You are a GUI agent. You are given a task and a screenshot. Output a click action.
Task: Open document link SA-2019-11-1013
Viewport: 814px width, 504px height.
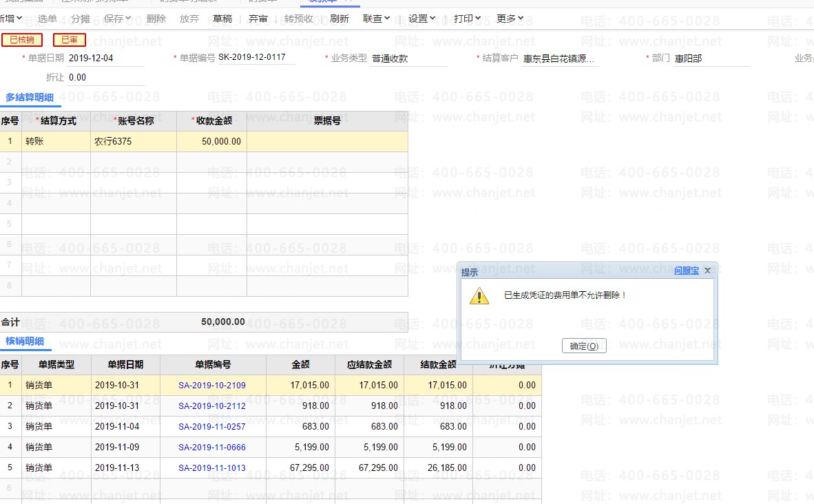point(212,468)
